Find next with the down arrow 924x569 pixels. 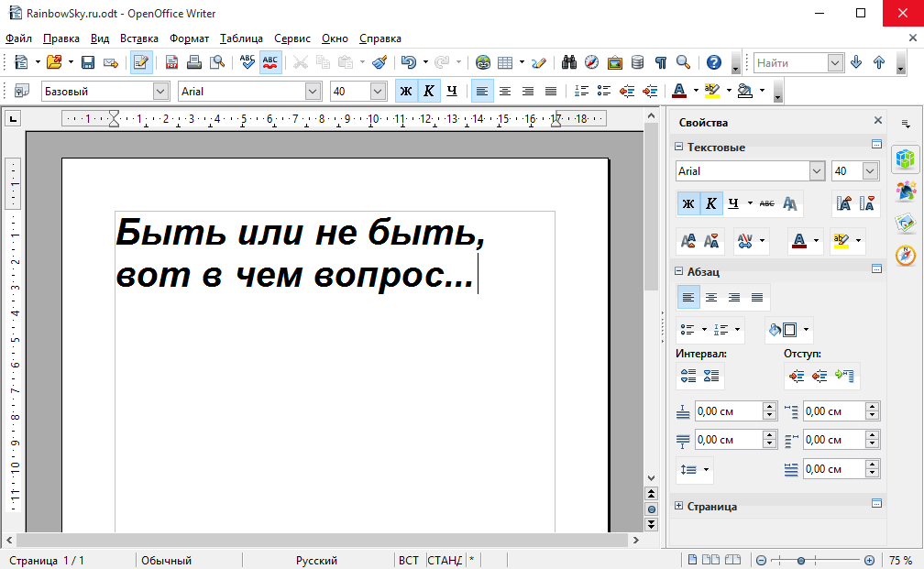[856, 62]
